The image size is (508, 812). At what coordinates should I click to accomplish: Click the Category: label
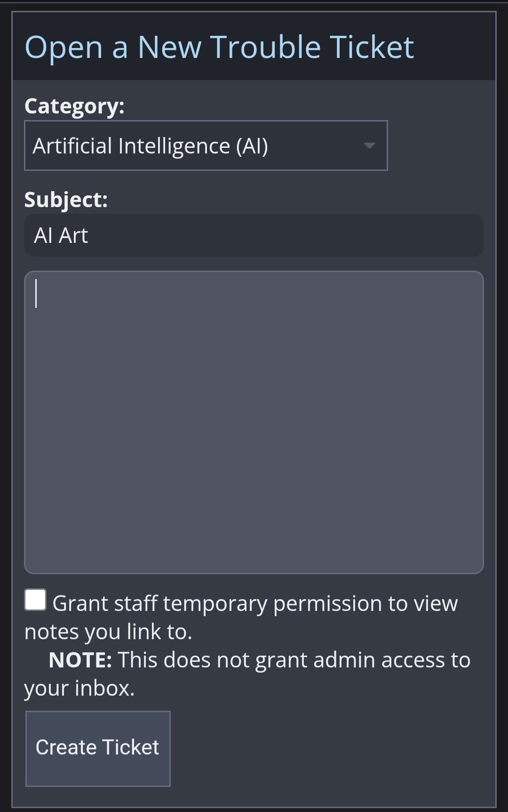point(74,106)
